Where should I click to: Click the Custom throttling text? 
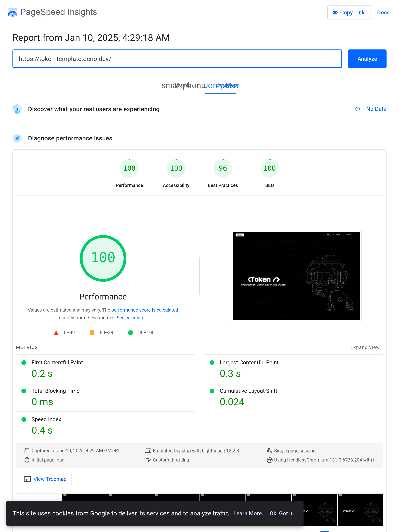(171, 460)
